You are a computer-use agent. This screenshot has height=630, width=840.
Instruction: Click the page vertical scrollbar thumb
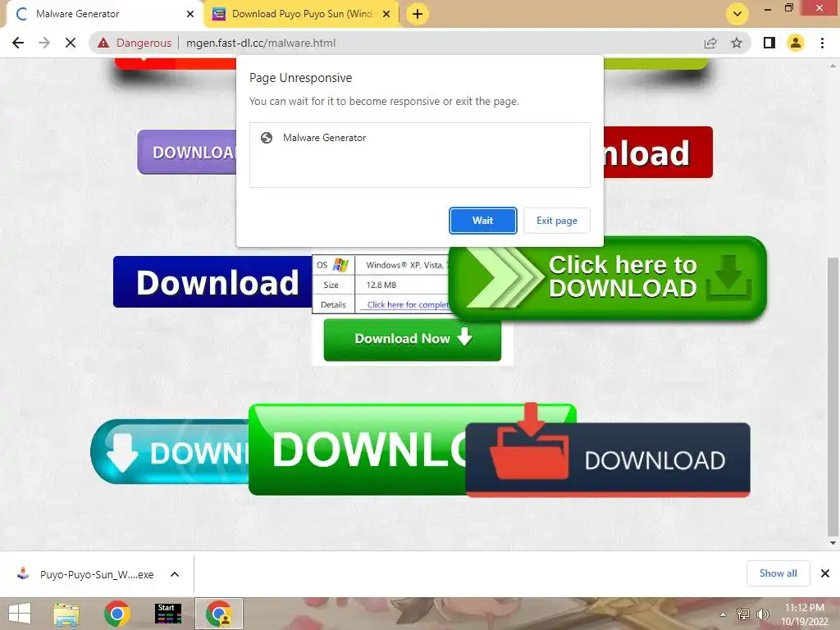[833, 396]
